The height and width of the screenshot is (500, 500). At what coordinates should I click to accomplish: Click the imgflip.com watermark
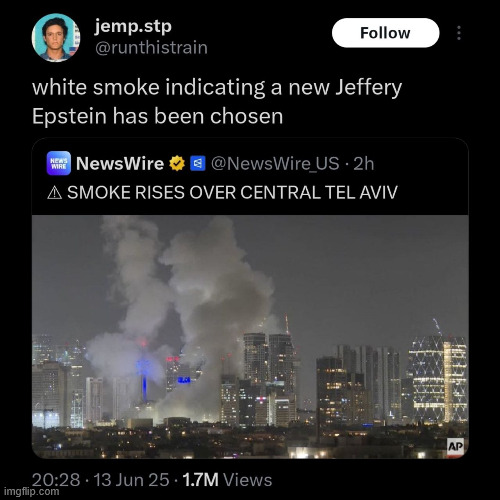point(32,491)
